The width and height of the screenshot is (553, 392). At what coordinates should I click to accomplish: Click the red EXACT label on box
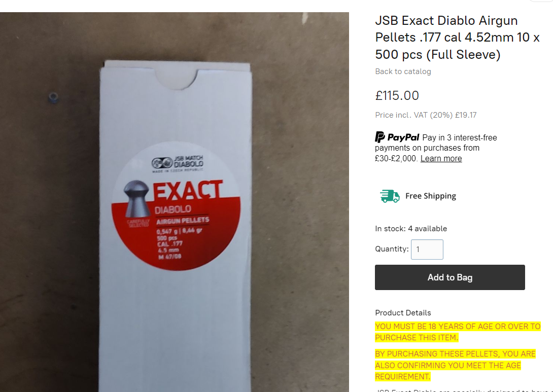(176, 206)
